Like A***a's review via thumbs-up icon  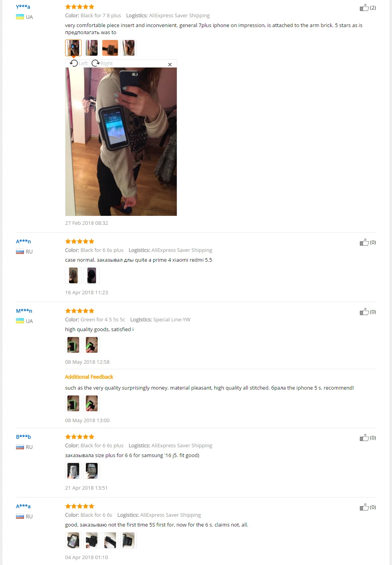pyautogui.click(x=364, y=507)
